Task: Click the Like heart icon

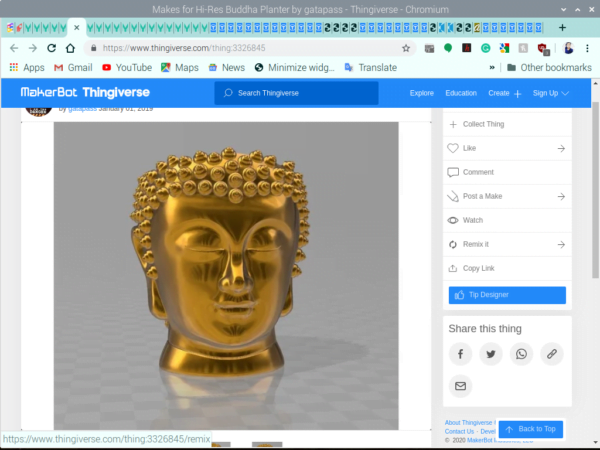Action: (x=453, y=148)
